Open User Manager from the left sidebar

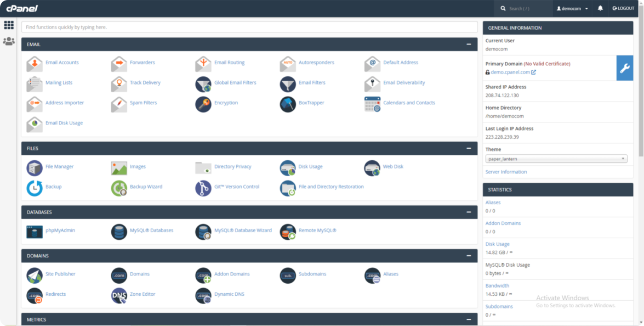[x=9, y=41]
